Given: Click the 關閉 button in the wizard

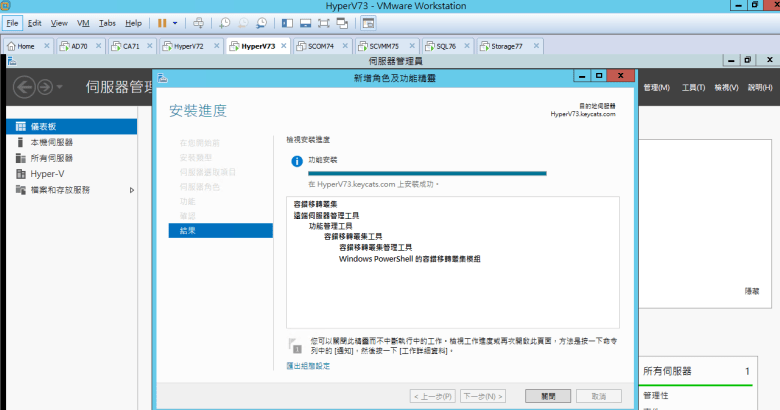Looking at the screenshot, I should click(x=547, y=396).
